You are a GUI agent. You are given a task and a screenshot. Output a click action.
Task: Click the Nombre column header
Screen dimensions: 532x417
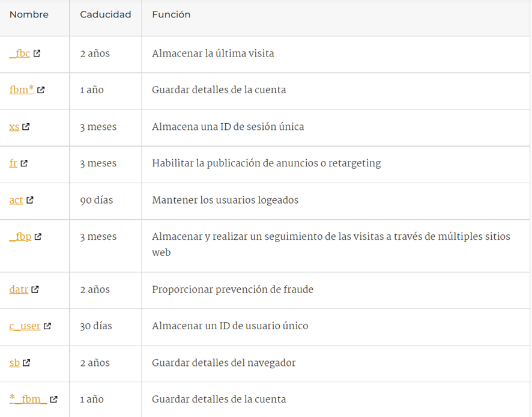(x=29, y=14)
